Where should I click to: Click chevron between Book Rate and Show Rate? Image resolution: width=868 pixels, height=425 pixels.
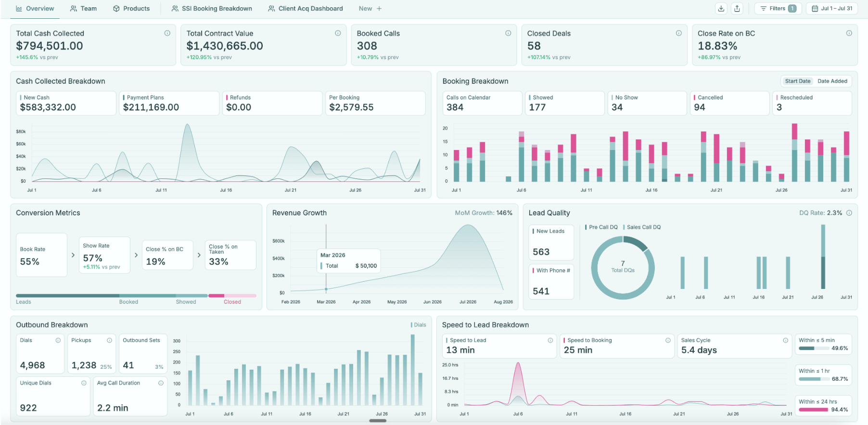click(x=73, y=255)
